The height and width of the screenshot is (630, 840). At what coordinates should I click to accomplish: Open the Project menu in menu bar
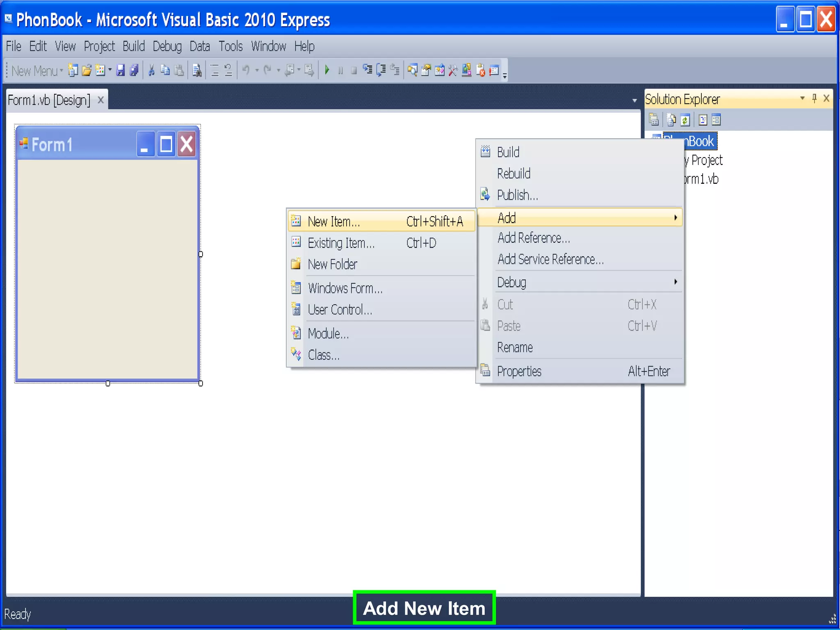(99, 46)
